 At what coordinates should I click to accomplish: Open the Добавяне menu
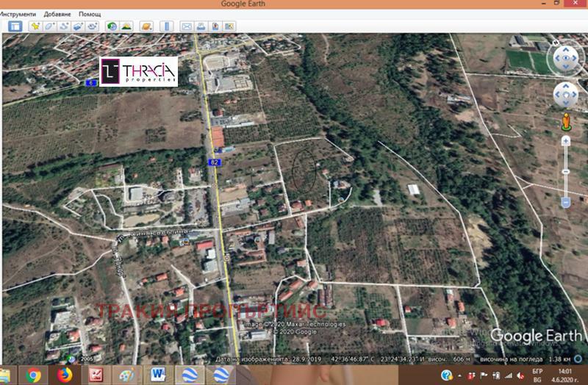(x=58, y=14)
